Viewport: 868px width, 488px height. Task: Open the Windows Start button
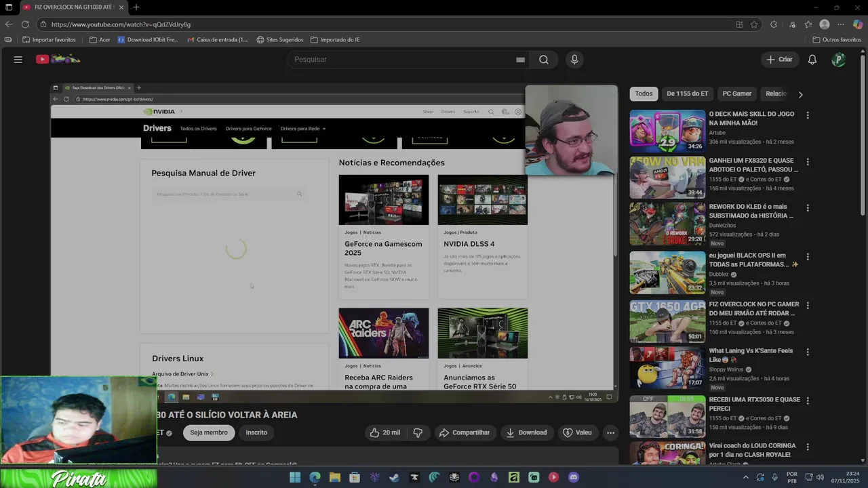click(x=295, y=477)
